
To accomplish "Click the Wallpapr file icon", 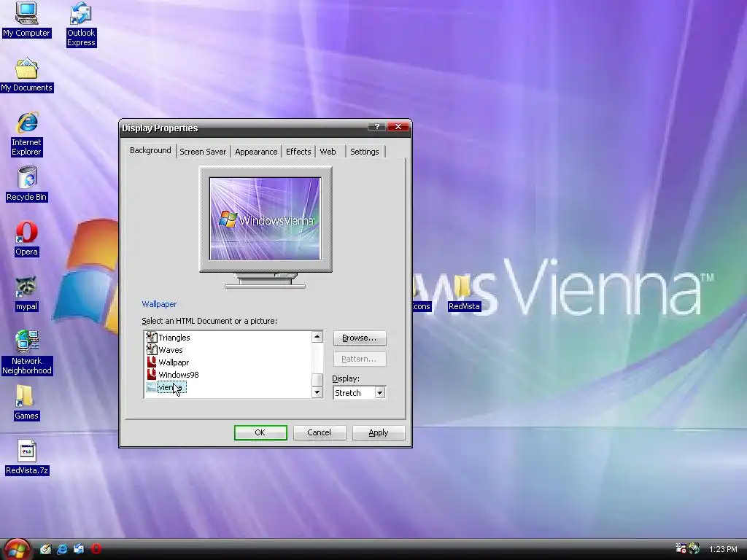I will point(151,362).
